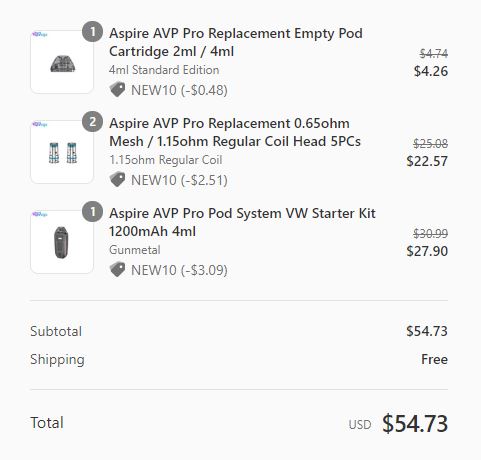Viewport: 481px width, 460px height.
Task: Click quantity badge on Starter Kit thumbnail
Action: point(92,212)
